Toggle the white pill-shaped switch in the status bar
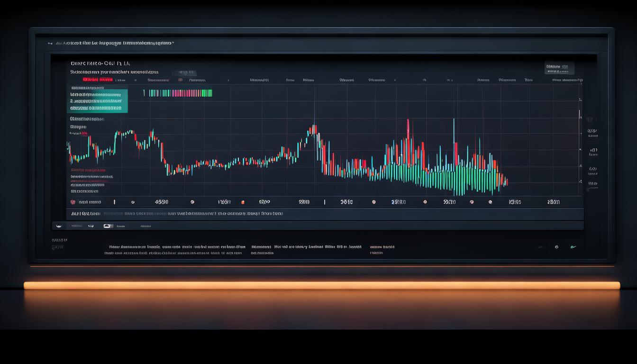The image size is (637, 364). click(108, 226)
